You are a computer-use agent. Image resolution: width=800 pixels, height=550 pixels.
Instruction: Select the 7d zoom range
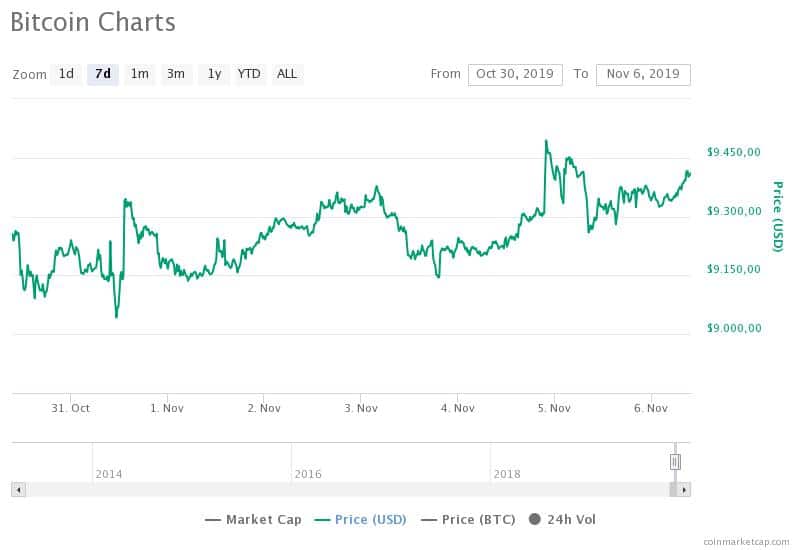point(103,74)
